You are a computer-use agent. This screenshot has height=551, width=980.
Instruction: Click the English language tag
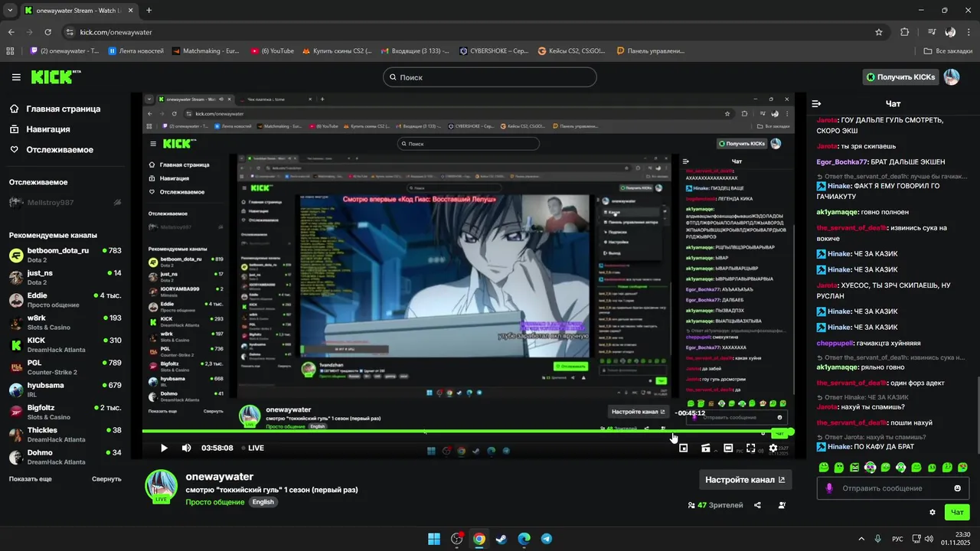(x=263, y=502)
